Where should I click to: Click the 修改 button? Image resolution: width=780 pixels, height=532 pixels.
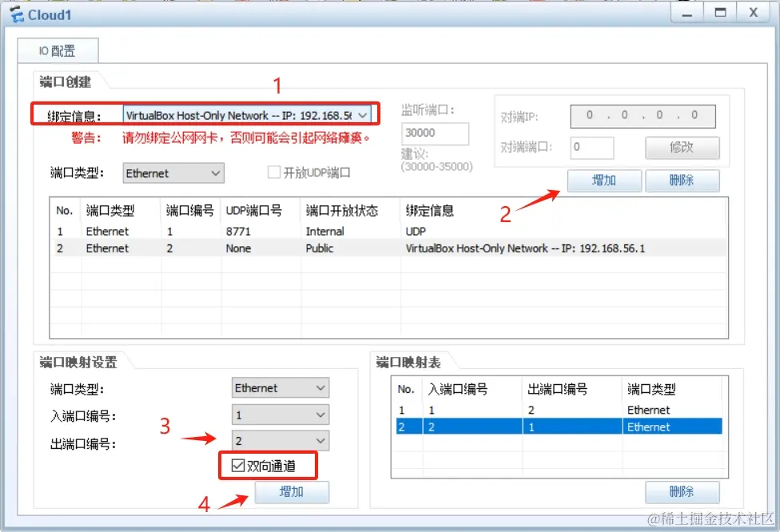click(x=682, y=148)
